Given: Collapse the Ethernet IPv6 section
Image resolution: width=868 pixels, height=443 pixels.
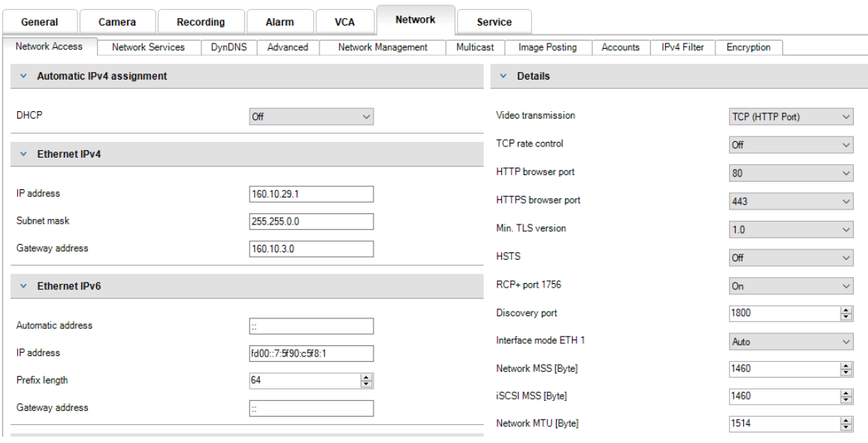Looking at the screenshot, I should pos(23,286).
